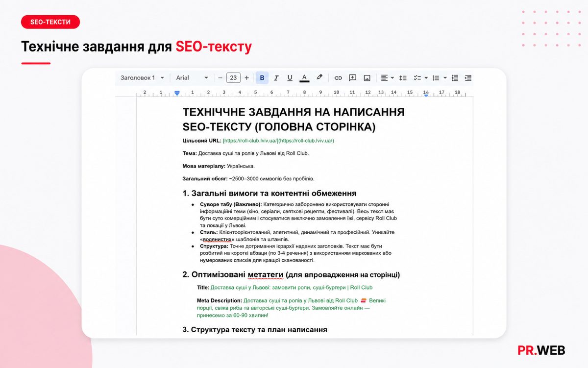
Task: Apply a numbered list from the toolbar
Action: click(x=455, y=78)
